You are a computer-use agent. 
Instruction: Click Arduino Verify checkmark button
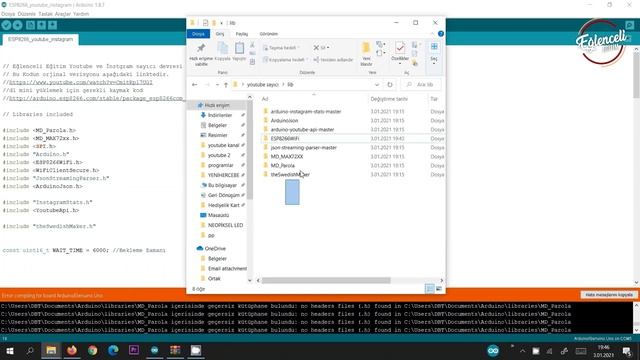pos(6,25)
